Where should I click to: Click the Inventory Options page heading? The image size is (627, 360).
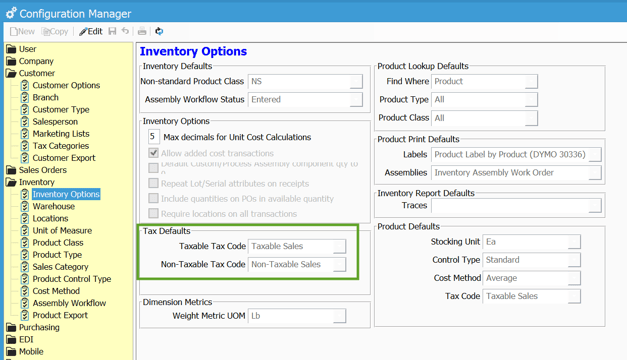tap(193, 51)
